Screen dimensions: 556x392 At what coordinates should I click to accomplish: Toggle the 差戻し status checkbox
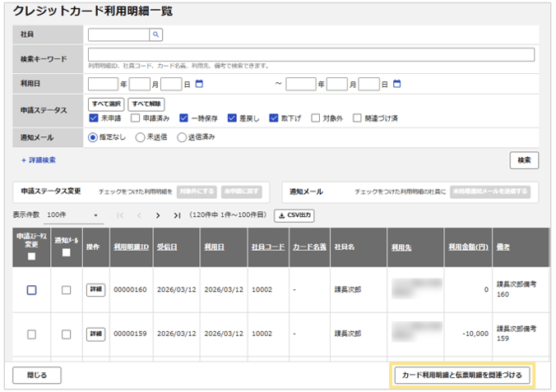tap(232, 118)
